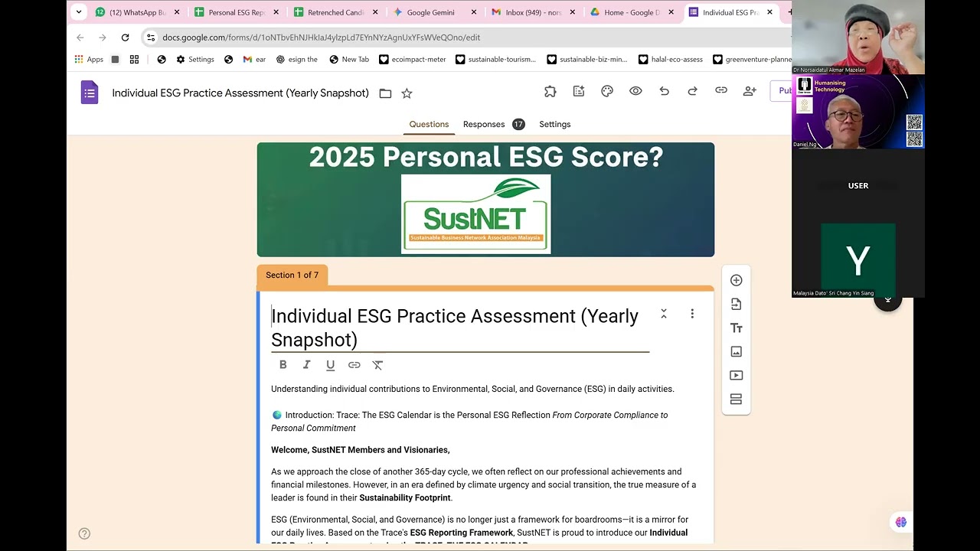
Task: Click the Publish button
Action: point(781,91)
